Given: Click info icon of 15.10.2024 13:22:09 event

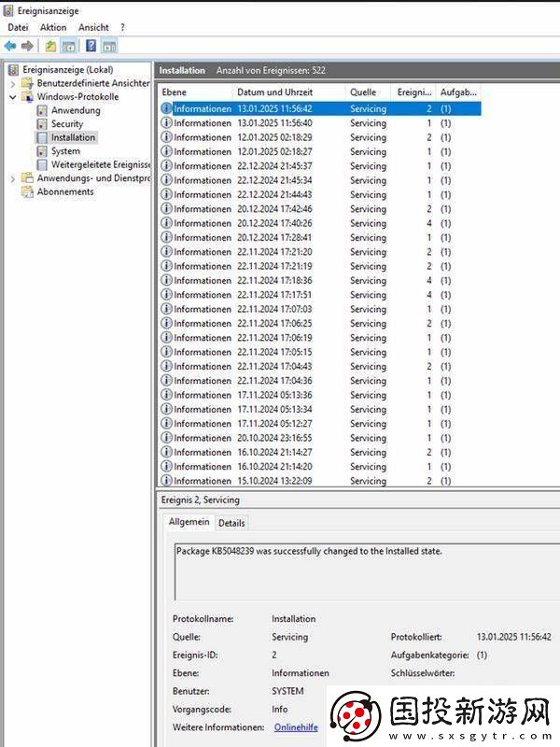Looking at the screenshot, I should [166, 481].
